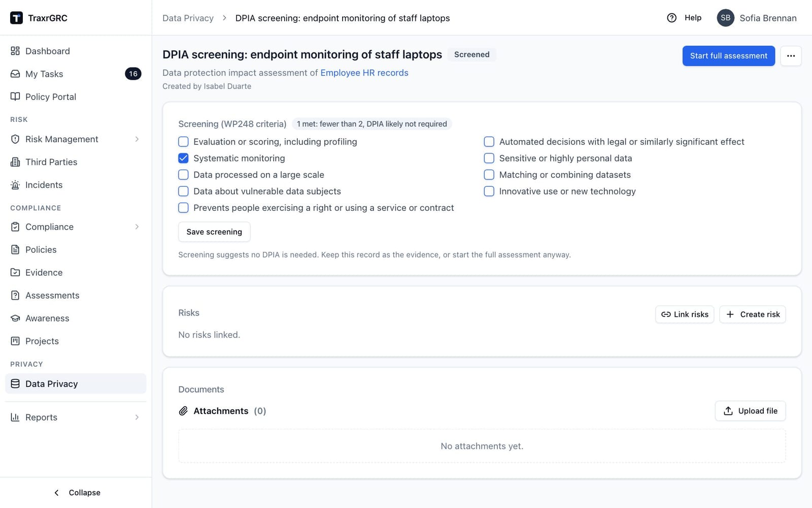Expand the Compliance submenu chevron
The width and height of the screenshot is (812, 508).
click(137, 227)
